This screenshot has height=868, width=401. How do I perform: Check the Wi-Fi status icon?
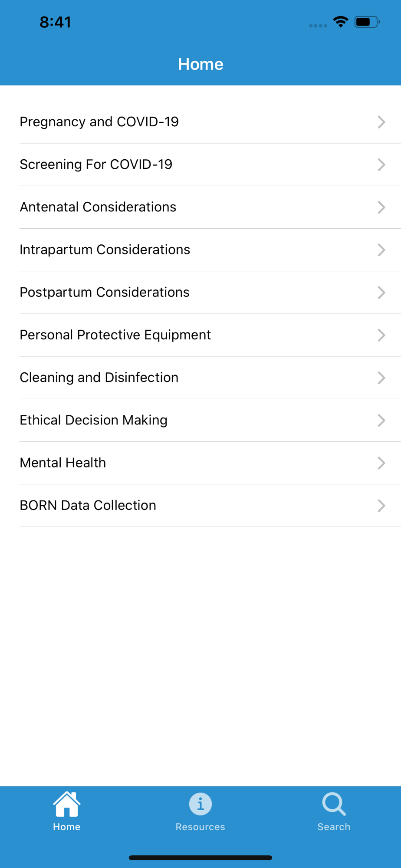pyautogui.click(x=341, y=22)
